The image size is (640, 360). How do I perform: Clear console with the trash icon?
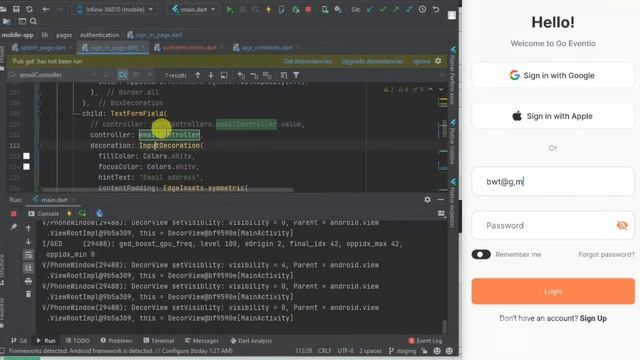click(x=28, y=294)
